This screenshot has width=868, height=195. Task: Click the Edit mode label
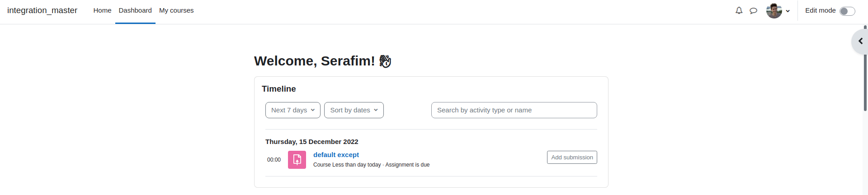point(820,10)
